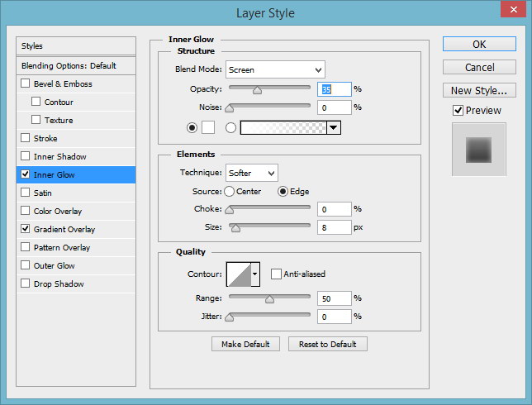Click the white glow color swatch

tap(208, 127)
